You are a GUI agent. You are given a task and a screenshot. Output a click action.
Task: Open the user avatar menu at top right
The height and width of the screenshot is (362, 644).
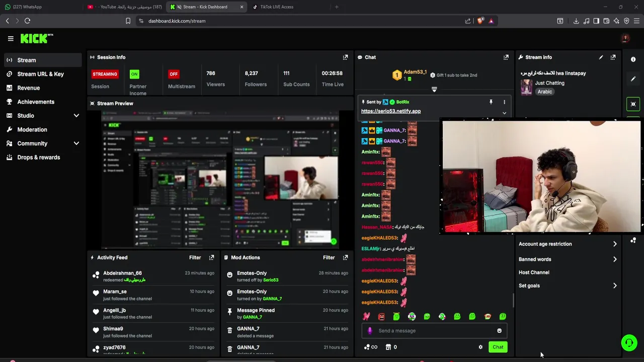click(x=625, y=38)
